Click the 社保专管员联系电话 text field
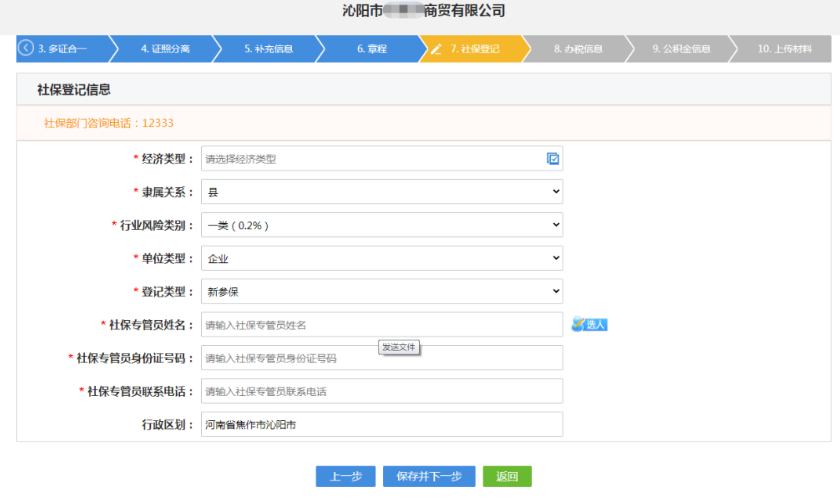The image size is (840, 500). [381, 391]
